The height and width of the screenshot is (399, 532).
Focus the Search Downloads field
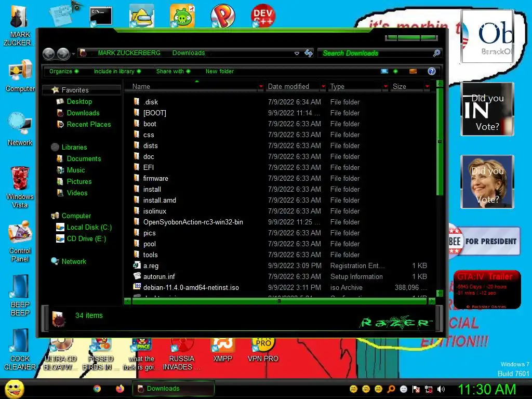[x=376, y=54]
